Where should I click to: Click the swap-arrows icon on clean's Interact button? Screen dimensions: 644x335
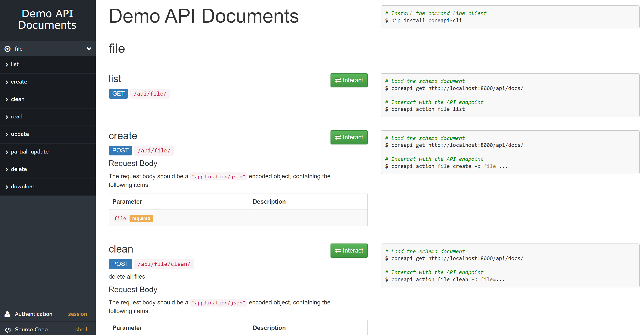pyautogui.click(x=338, y=250)
